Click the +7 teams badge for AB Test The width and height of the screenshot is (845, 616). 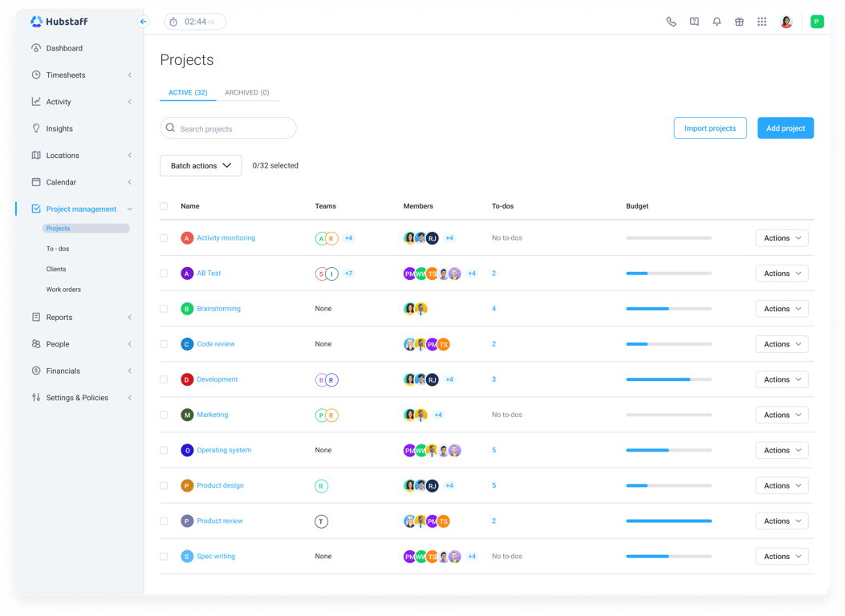[348, 274]
